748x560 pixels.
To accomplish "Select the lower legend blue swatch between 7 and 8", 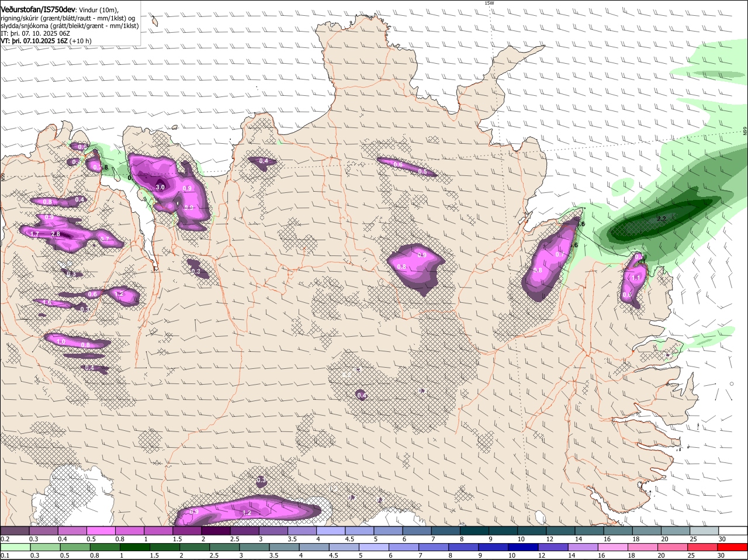I will tap(435, 547).
